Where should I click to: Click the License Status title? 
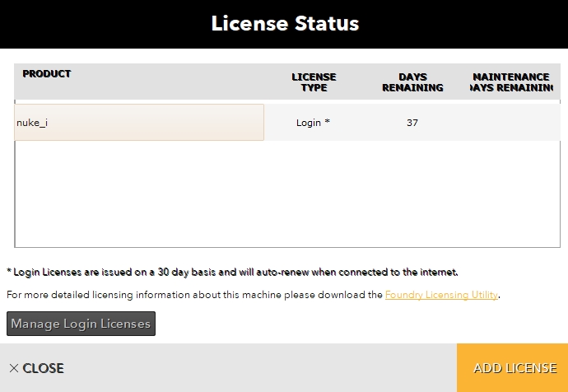click(x=285, y=24)
